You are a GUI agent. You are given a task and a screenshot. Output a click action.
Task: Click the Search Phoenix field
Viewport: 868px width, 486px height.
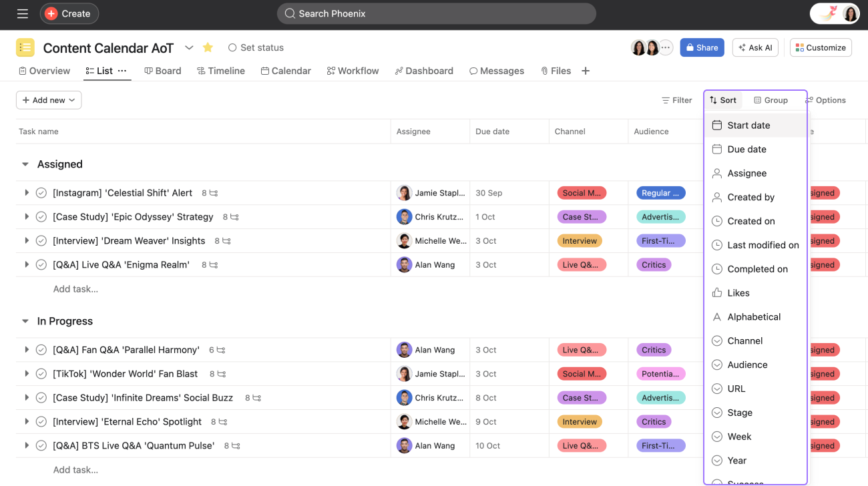pos(436,13)
